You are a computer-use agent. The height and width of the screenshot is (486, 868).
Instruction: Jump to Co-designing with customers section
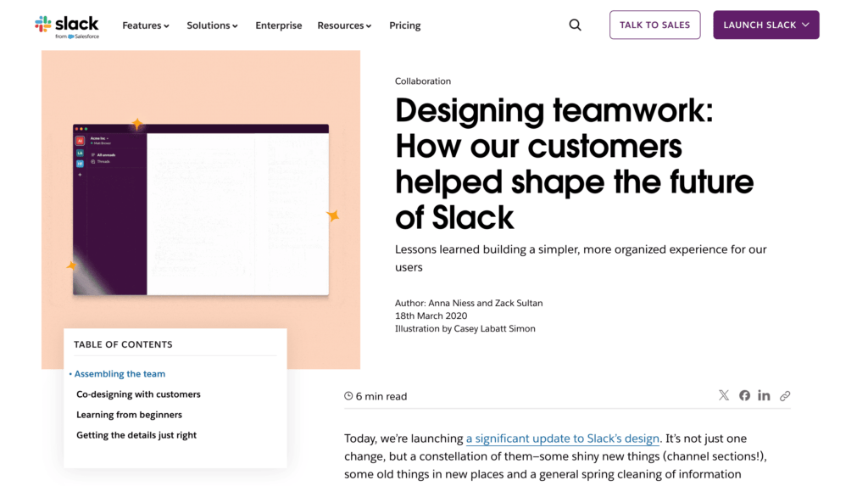click(138, 394)
